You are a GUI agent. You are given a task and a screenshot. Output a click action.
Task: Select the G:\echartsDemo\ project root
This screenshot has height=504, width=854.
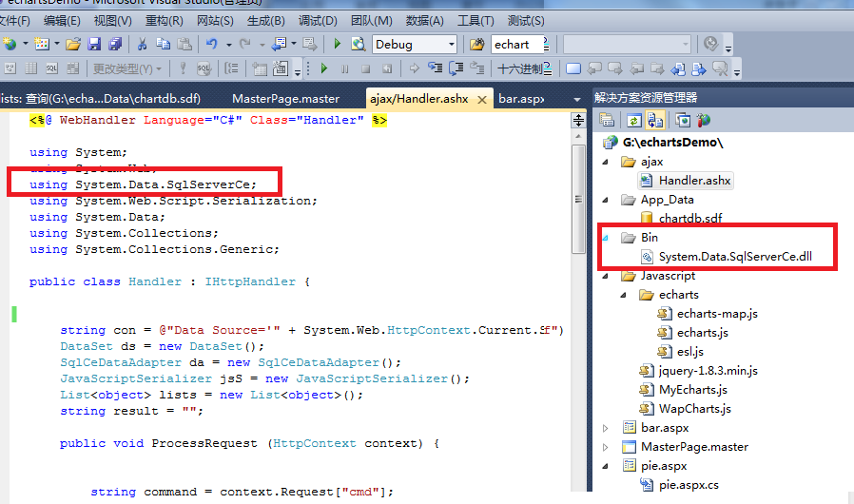(x=672, y=143)
